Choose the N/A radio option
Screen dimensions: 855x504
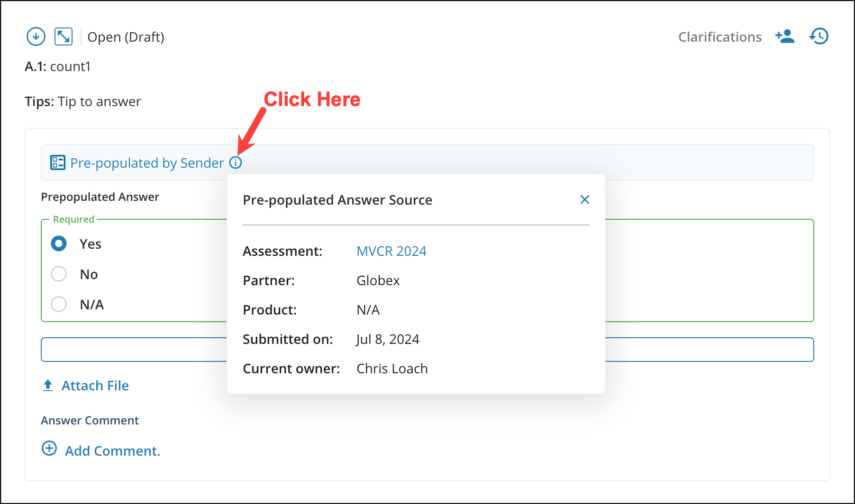[59, 304]
